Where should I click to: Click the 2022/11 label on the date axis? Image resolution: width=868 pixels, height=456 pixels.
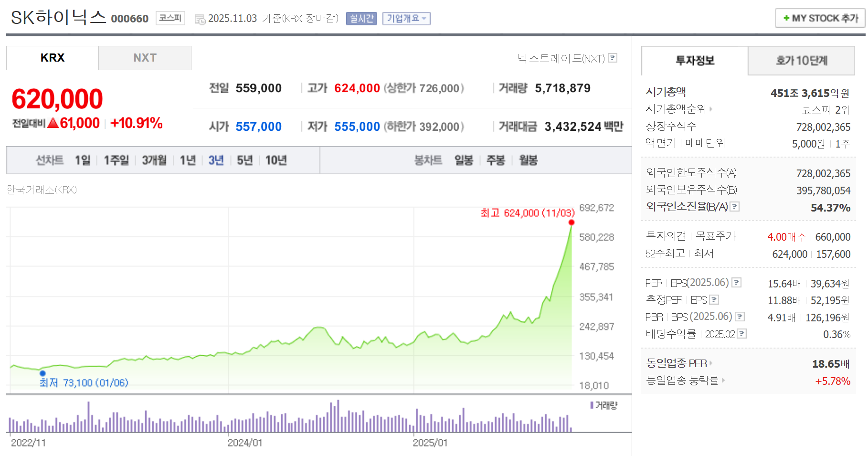coord(28,443)
